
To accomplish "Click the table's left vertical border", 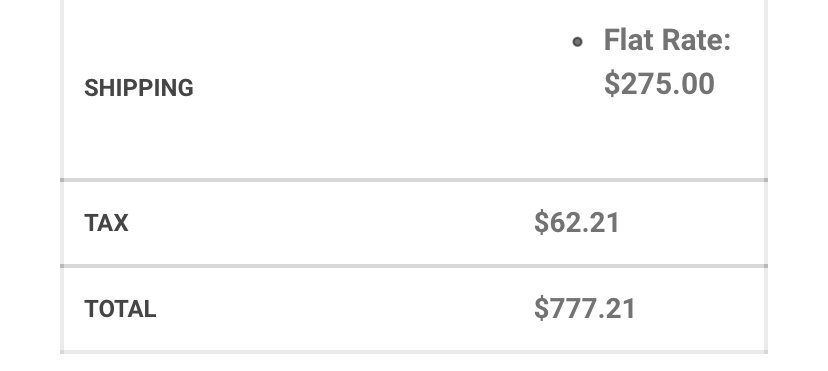I will click(62, 177).
